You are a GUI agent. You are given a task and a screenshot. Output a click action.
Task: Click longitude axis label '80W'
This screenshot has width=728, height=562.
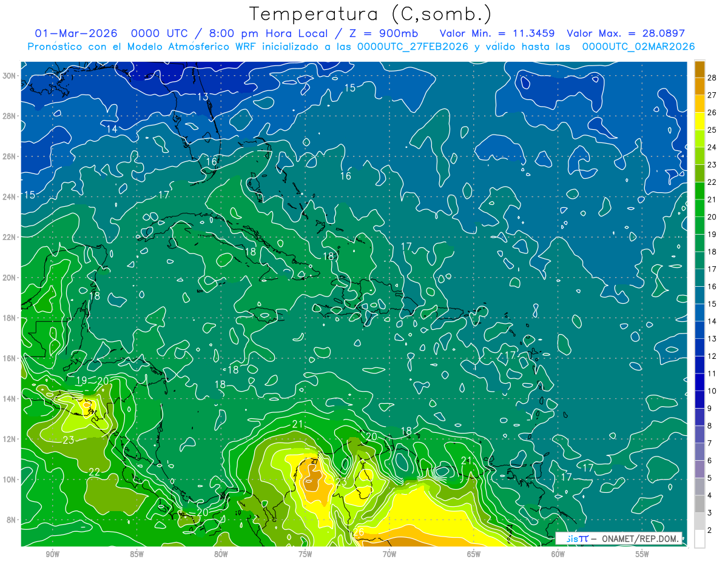click(221, 554)
